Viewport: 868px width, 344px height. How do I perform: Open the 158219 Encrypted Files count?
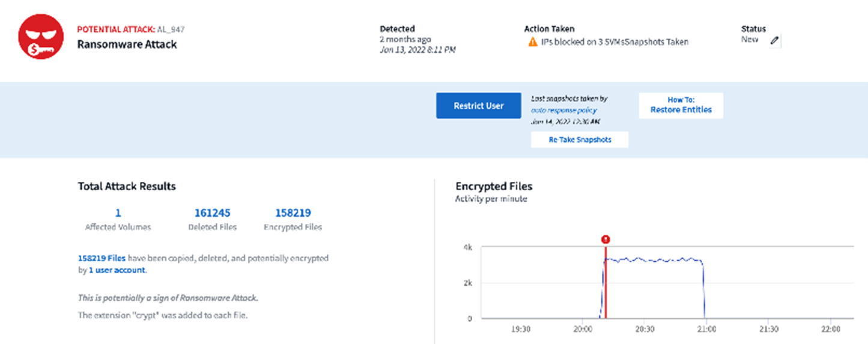pos(293,213)
